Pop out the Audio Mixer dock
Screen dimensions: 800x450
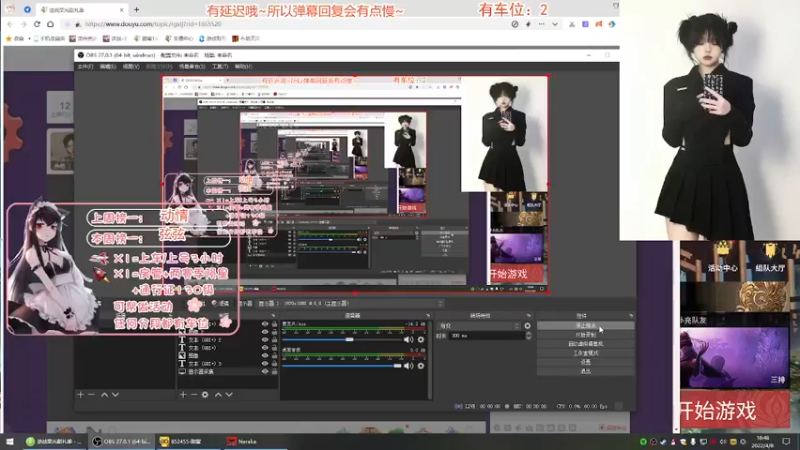(428, 316)
